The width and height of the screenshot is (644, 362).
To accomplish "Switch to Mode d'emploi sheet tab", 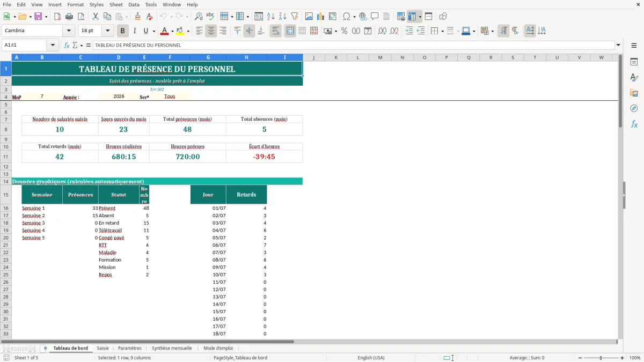I will point(218,348).
